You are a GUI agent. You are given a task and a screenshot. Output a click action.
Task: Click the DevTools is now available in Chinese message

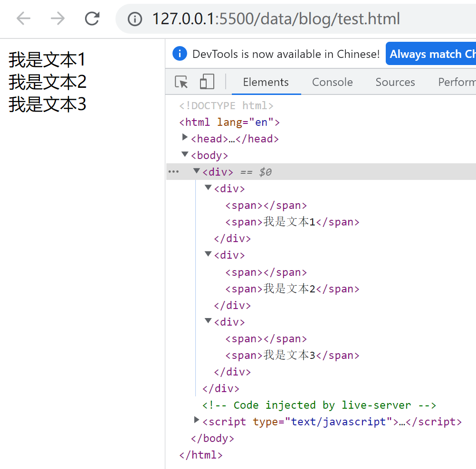pos(286,54)
